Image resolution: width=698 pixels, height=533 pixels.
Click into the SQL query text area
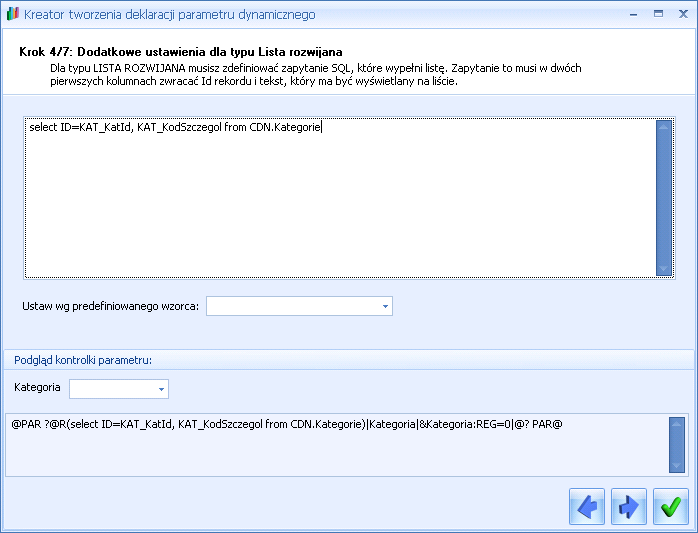tap(340, 198)
